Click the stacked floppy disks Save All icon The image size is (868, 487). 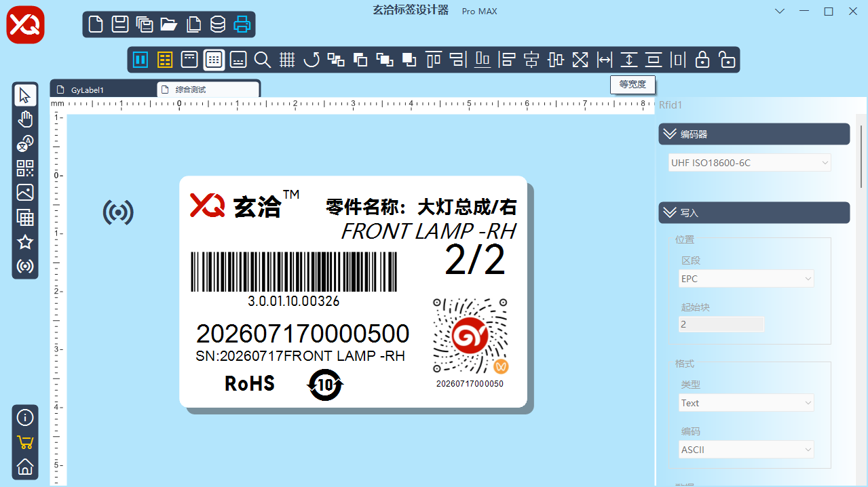[145, 24]
